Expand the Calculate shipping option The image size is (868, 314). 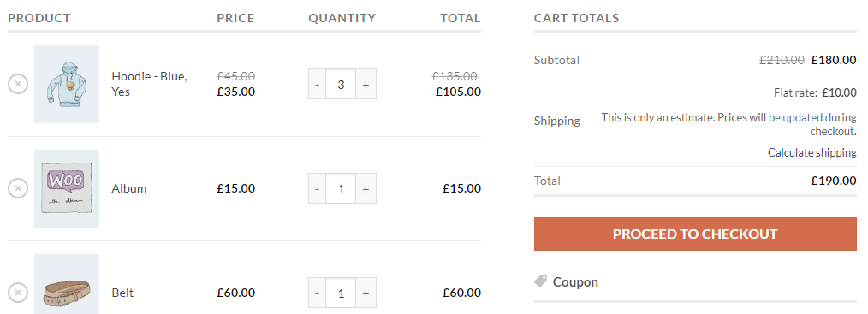(812, 152)
